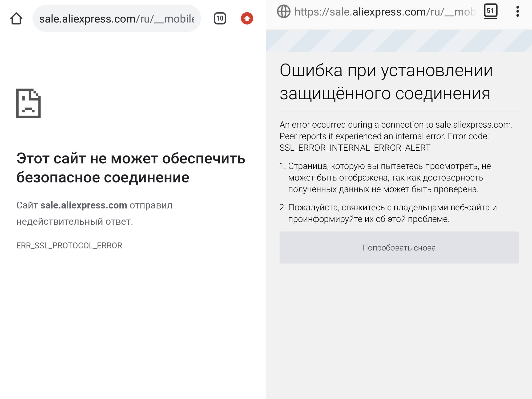Tap the red update arrow icon
The width and height of the screenshot is (532, 399).
(247, 18)
